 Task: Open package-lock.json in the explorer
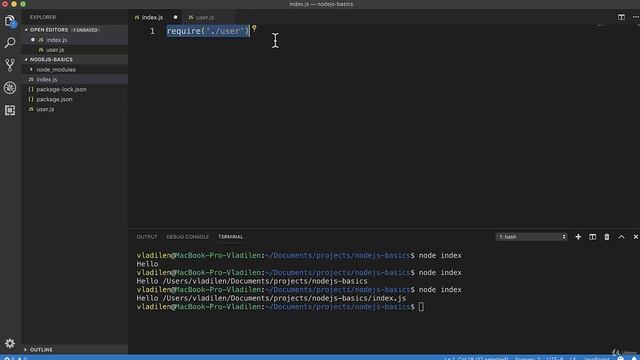pos(61,89)
